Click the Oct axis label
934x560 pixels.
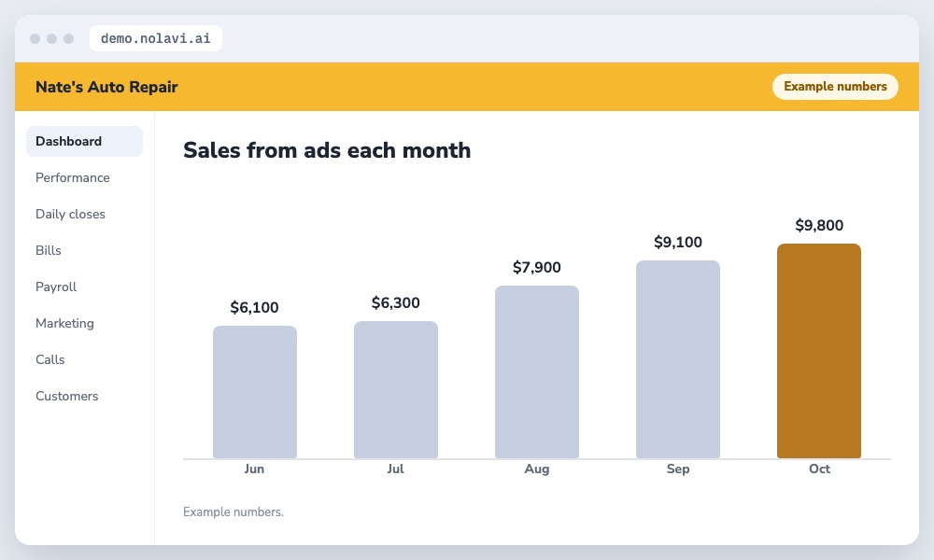tap(819, 469)
